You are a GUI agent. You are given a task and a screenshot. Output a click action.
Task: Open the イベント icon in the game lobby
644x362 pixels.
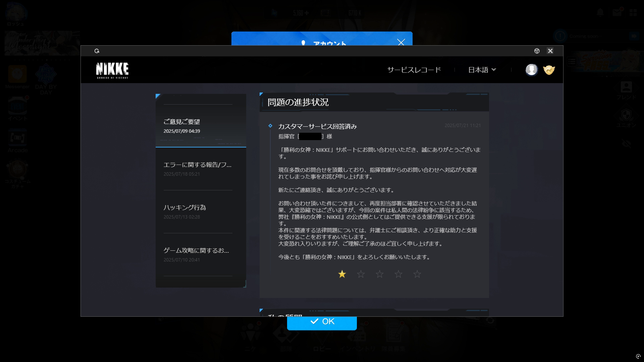(x=17, y=109)
